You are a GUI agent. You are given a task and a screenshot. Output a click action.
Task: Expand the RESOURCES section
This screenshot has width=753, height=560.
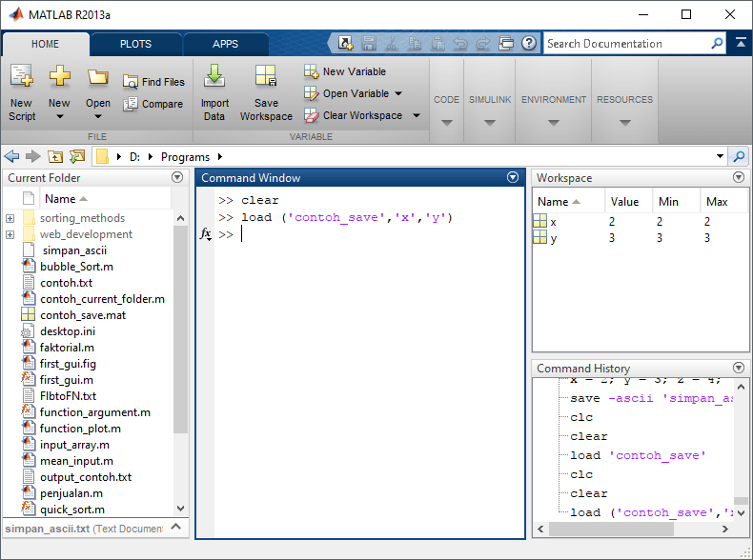624,123
